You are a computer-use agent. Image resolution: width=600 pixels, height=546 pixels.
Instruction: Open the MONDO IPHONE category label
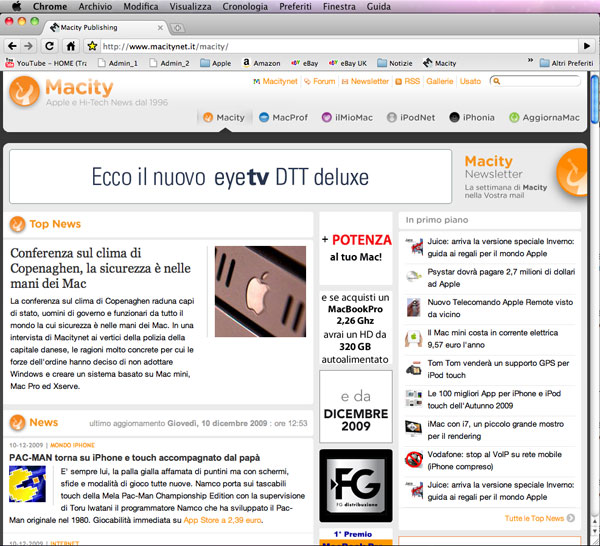click(x=72, y=445)
